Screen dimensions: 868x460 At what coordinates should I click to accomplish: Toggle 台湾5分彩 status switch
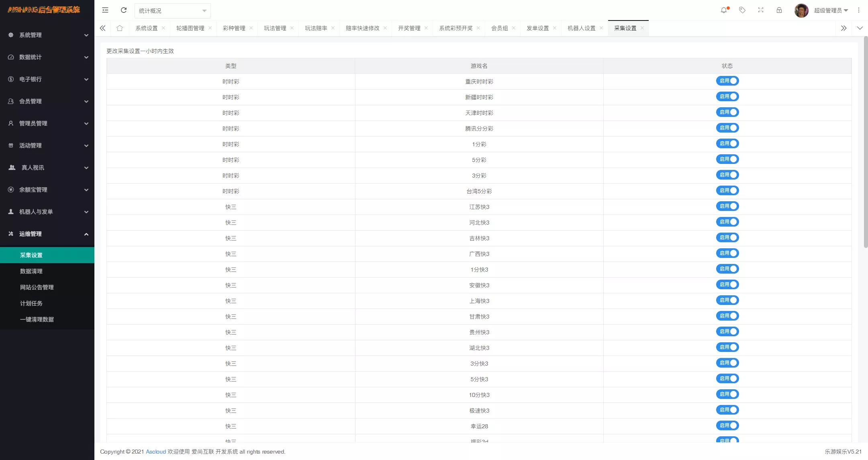(x=727, y=191)
